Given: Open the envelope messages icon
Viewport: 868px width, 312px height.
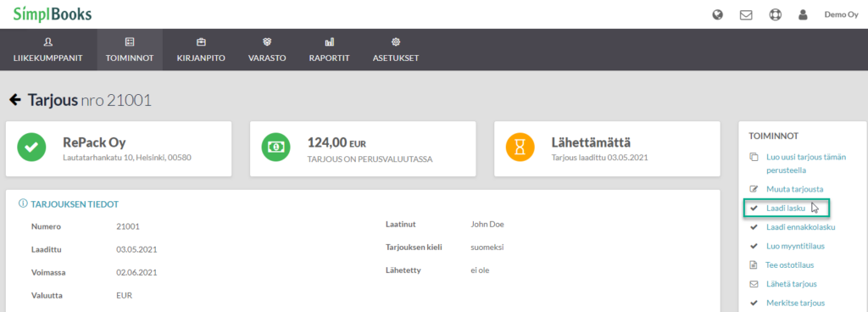Looking at the screenshot, I should [746, 15].
